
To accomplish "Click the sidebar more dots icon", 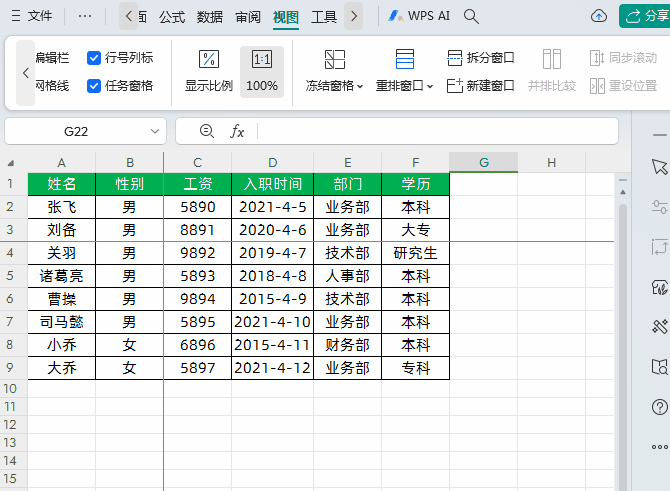I will point(660,447).
